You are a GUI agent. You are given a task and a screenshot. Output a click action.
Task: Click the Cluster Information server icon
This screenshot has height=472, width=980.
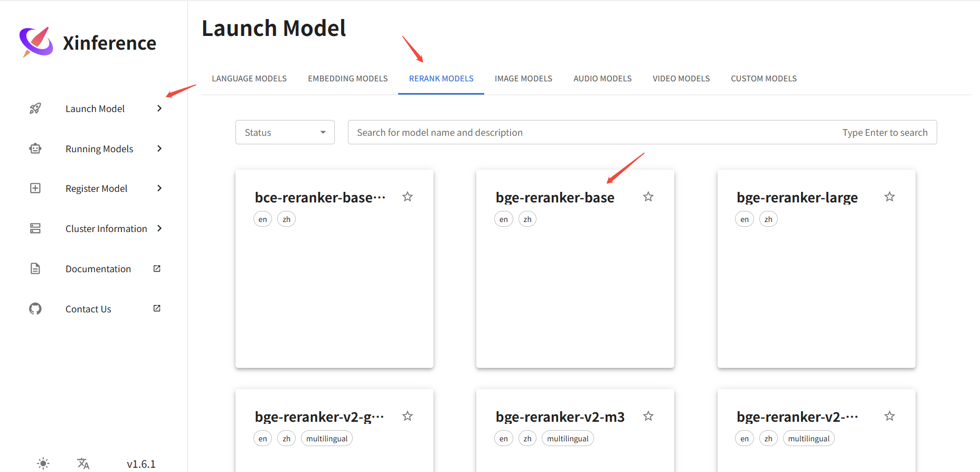(35, 228)
